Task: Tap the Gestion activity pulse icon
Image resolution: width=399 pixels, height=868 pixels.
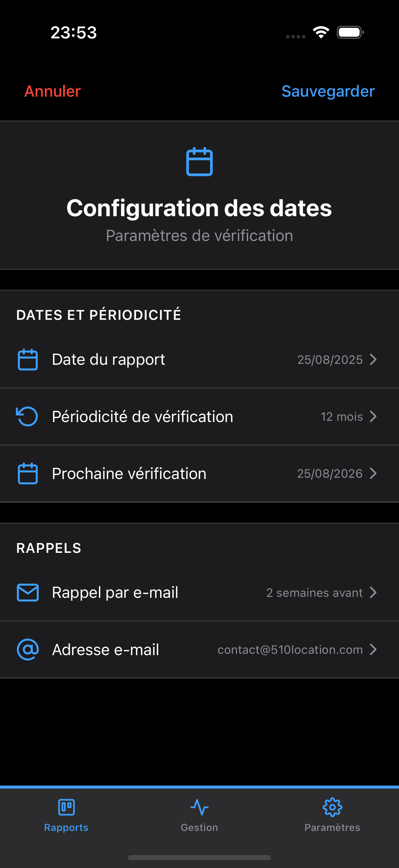Action: click(x=199, y=807)
